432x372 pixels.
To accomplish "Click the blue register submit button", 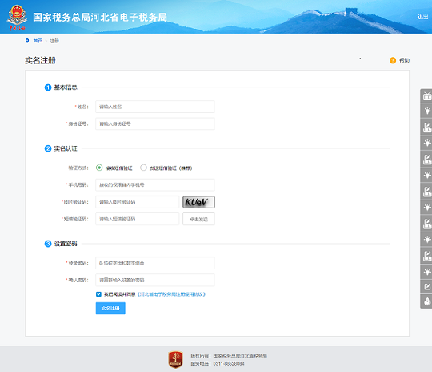I will click(x=111, y=308).
